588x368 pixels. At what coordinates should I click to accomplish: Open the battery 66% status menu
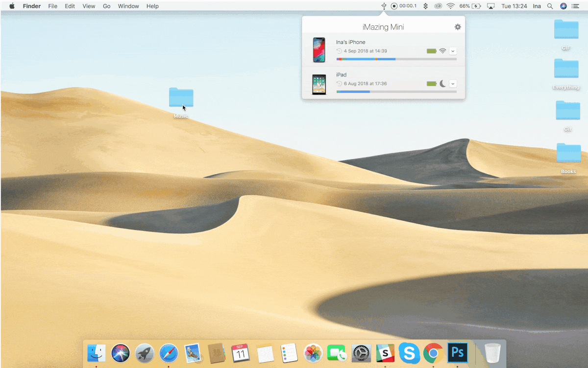click(x=470, y=6)
